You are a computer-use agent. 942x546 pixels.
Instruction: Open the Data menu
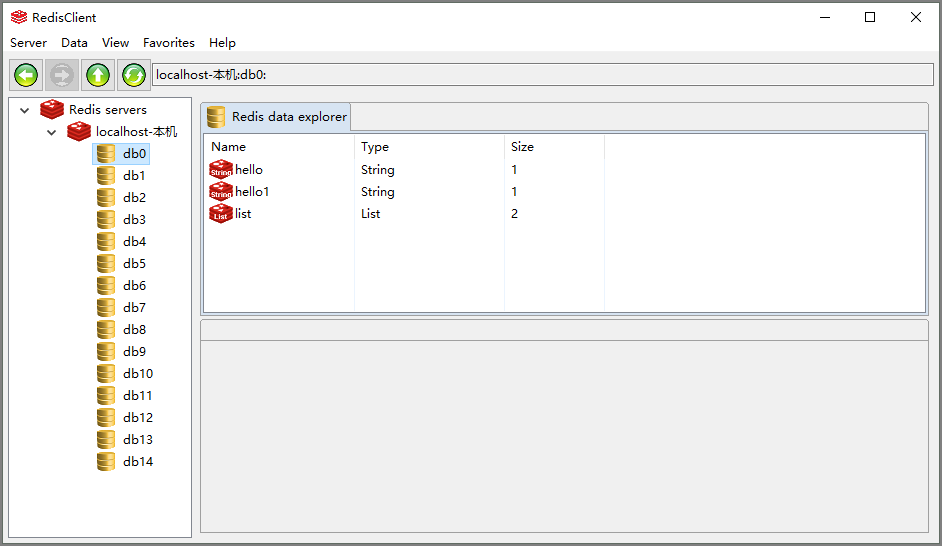pos(74,43)
